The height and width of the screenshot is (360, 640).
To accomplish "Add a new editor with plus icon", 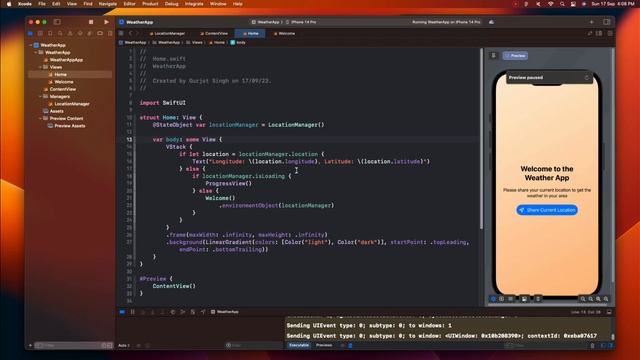I will (591, 22).
